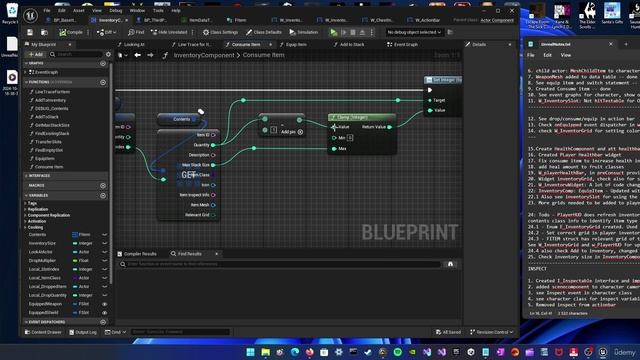640x360 pixels.
Task: Open Class Settings
Action: (x=220, y=32)
